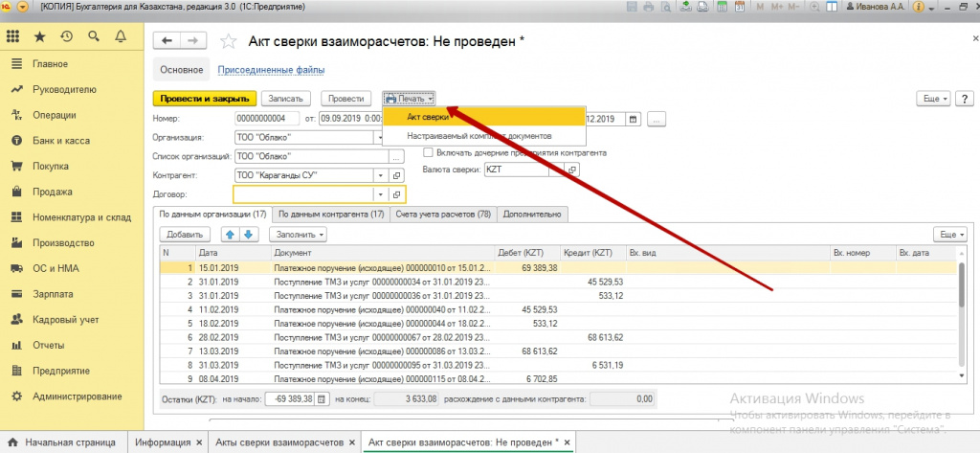Switch to Счета учета расчетов (78) tab
980x453 pixels.
[443, 214]
